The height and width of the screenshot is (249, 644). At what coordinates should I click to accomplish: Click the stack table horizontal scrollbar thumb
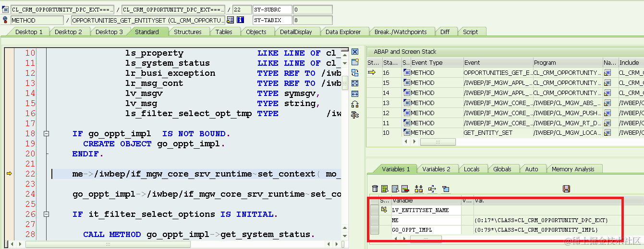pyautogui.click(x=437, y=142)
